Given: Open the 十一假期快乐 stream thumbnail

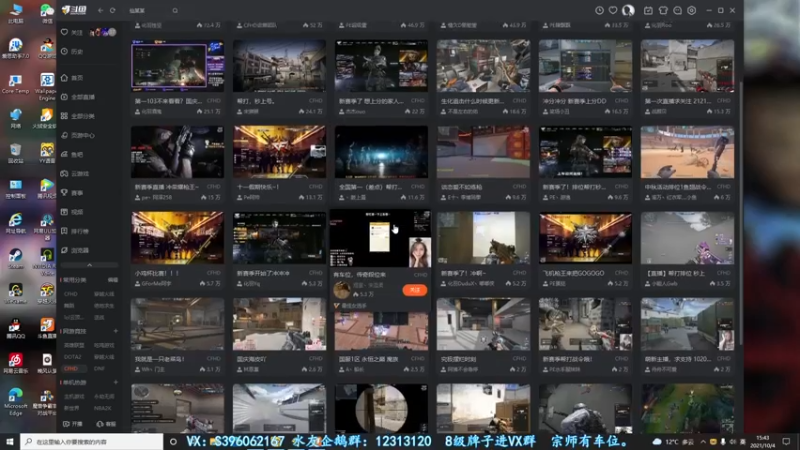Looking at the screenshot, I should tap(279, 152).
